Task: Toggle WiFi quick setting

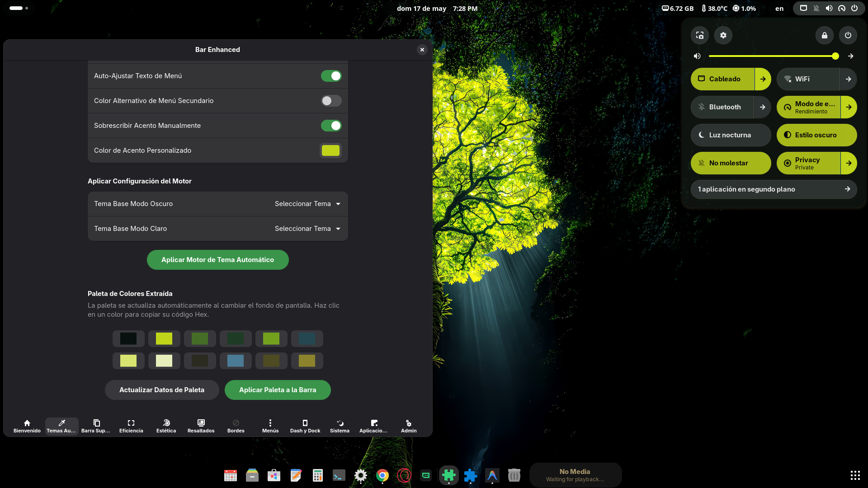Action: click(808, 79)
